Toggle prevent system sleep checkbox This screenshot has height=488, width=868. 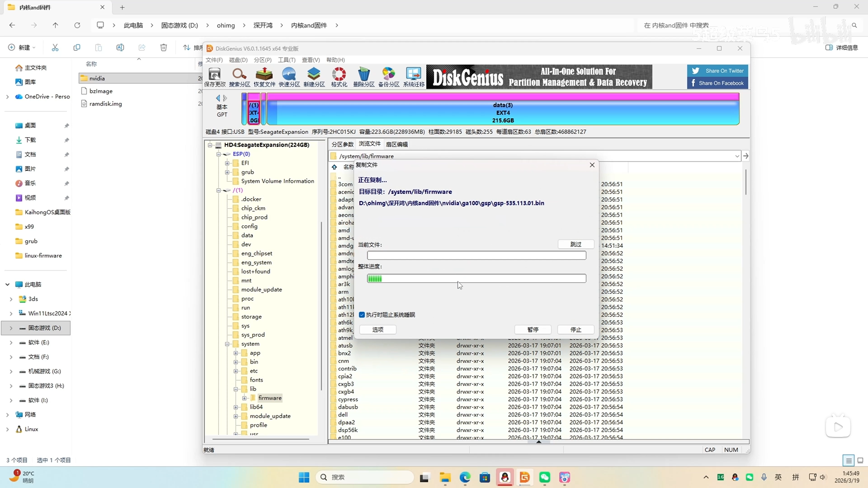362,315
